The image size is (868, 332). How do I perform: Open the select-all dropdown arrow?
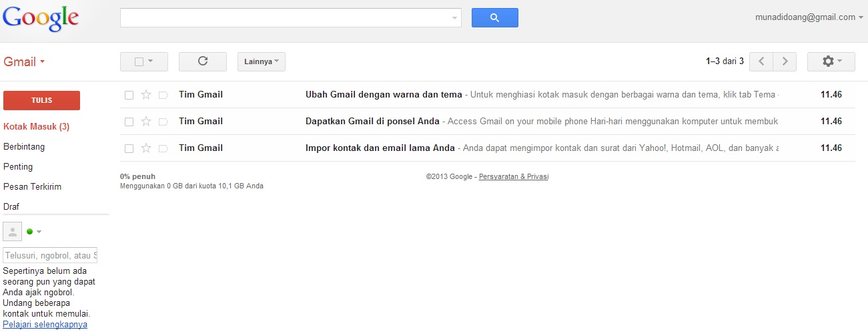[151, 61]
